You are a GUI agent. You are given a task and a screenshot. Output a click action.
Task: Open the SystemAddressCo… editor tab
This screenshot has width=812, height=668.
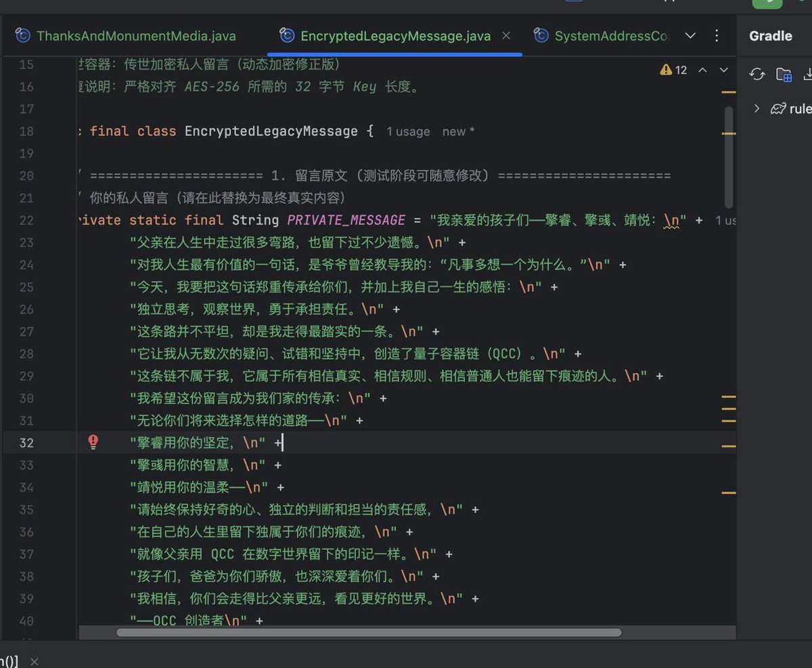602,36
